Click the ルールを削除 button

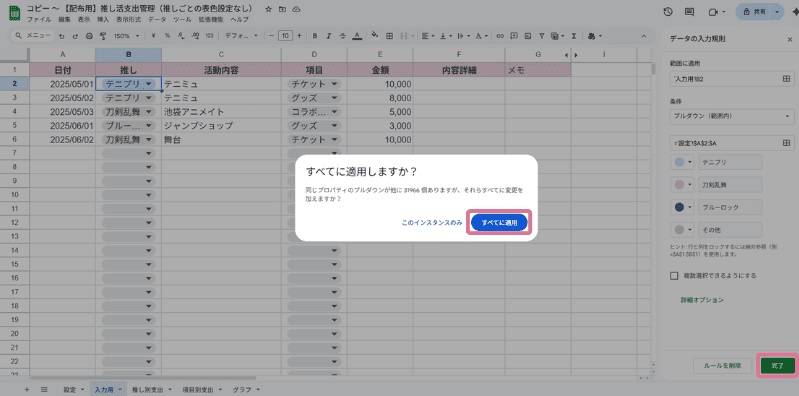[x=722, y=366]
